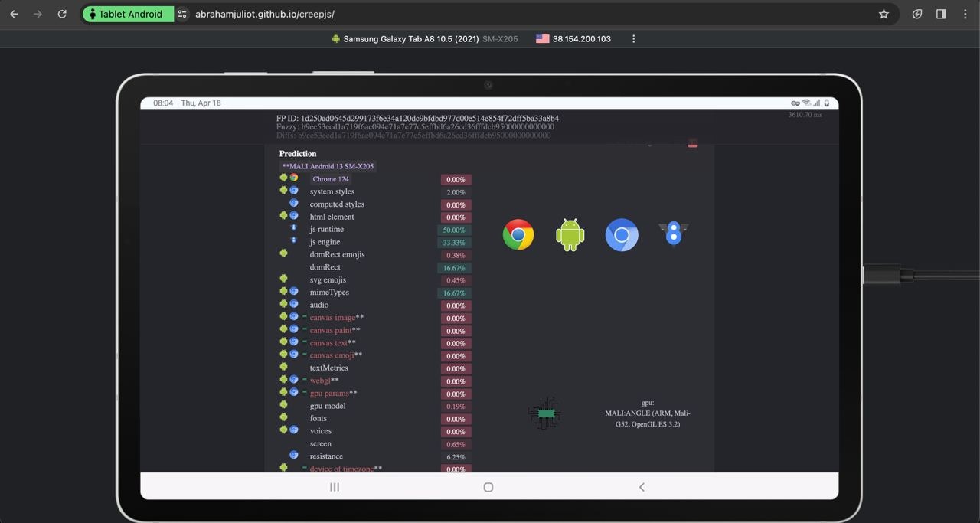Open the Chrome three-dot menu
Screen dimensions: 980x523
click(x=965, y=14)
